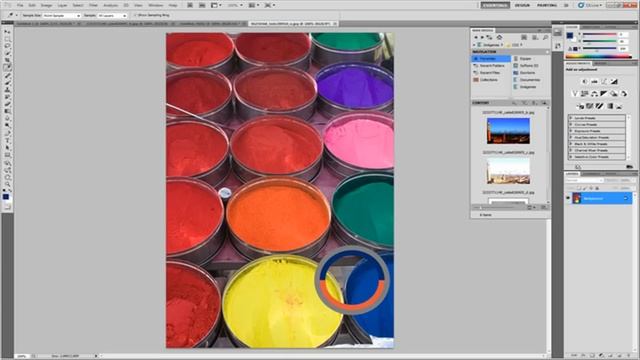Hide the Background layer with eye icon
The height and width of the screenshot is (360, 640).
point(568,198)
